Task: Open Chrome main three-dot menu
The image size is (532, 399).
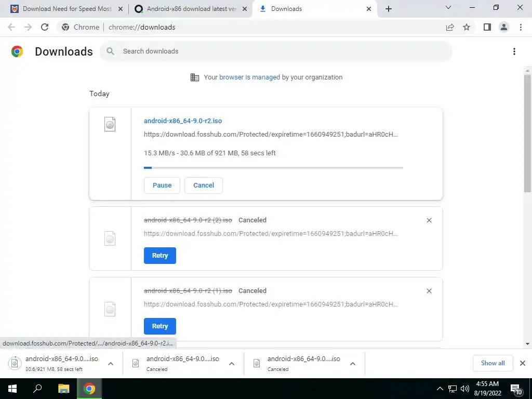Action: (x=521, y=27)
